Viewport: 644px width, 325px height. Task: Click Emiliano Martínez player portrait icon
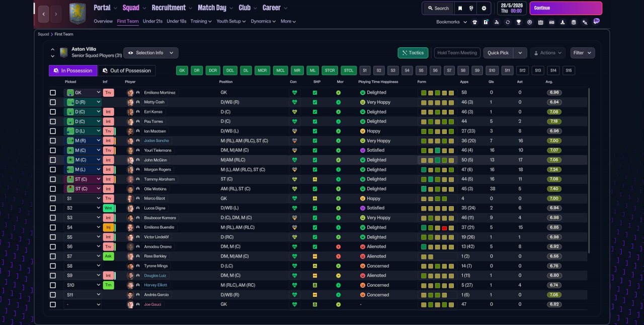click(130, 93)
